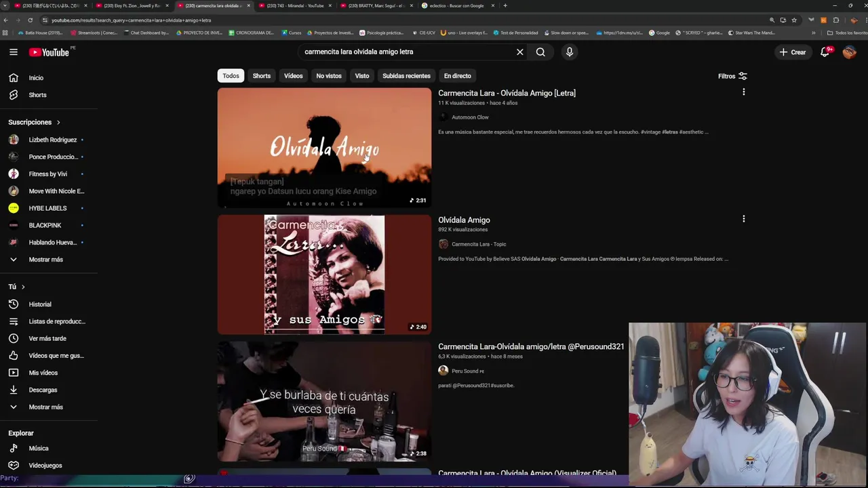Open Carmencita Lara - Topic channel
Screen dimensions: 868x488
[479, 244]
